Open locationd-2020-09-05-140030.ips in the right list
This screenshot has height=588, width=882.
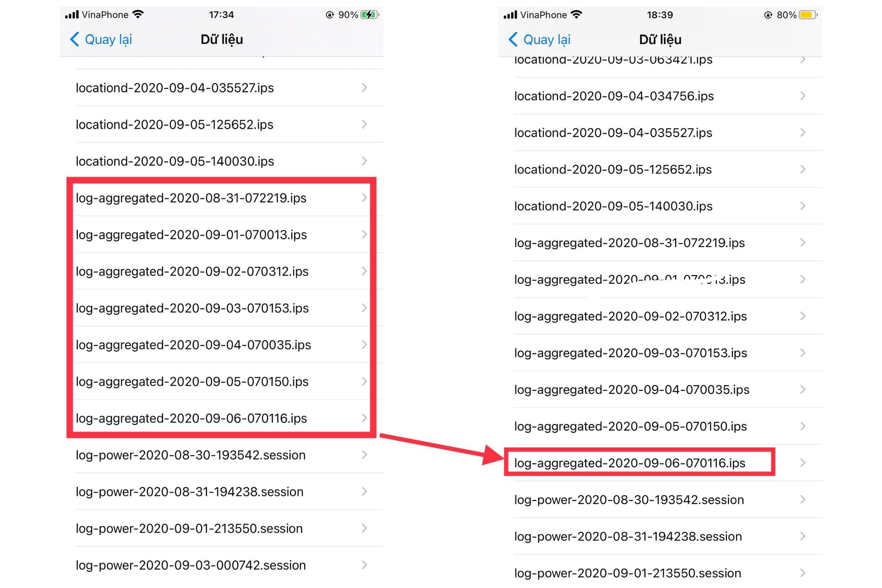[x=613, y=206]
